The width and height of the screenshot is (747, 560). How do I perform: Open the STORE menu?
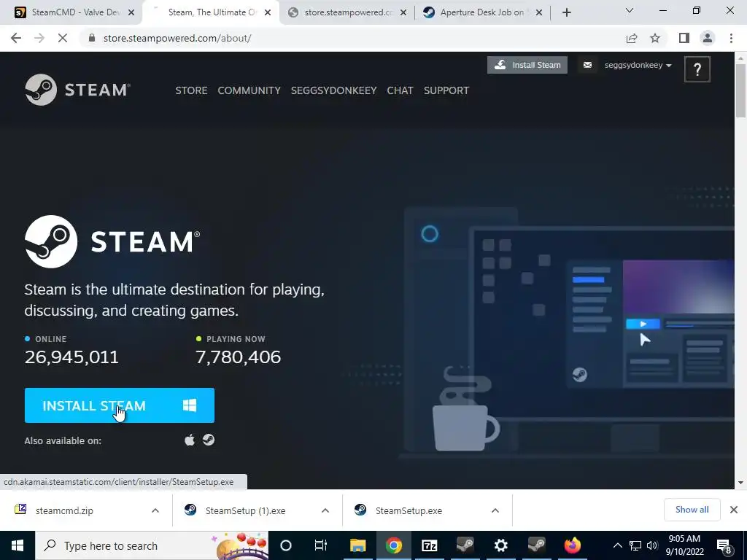pyautogui.click(x=191, y=90)
